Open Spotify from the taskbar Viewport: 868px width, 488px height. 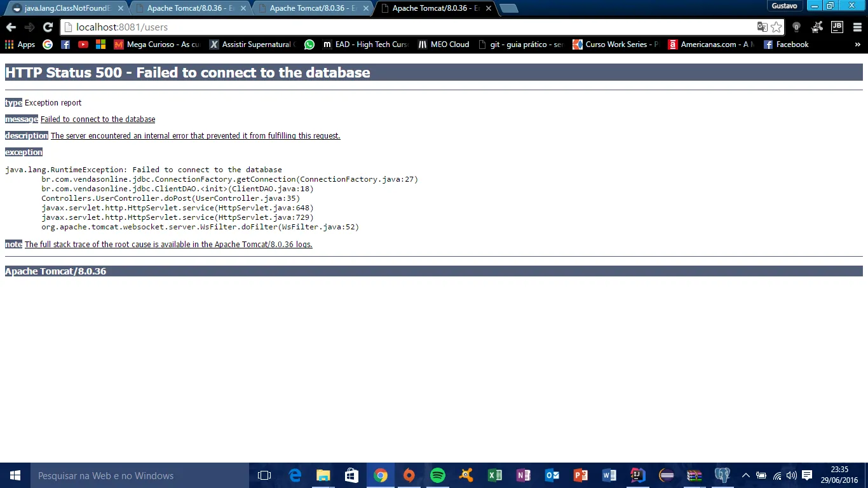(x=438, y=475)
